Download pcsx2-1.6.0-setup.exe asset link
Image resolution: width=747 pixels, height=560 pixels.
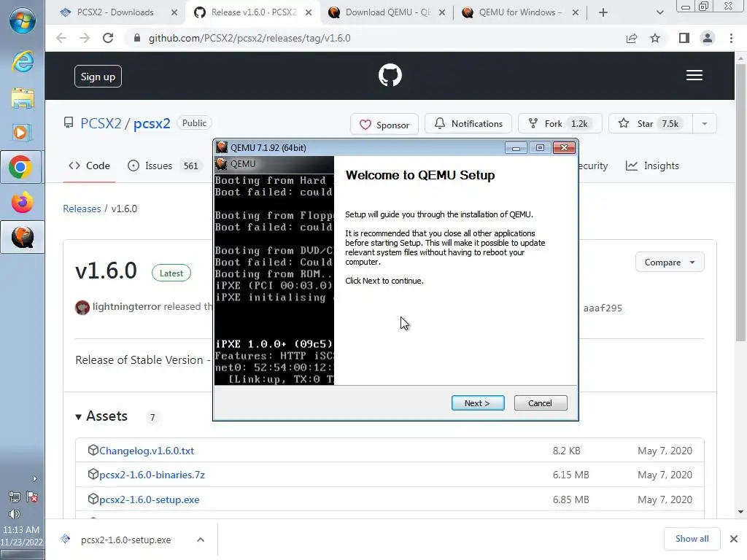click(149, 499)
